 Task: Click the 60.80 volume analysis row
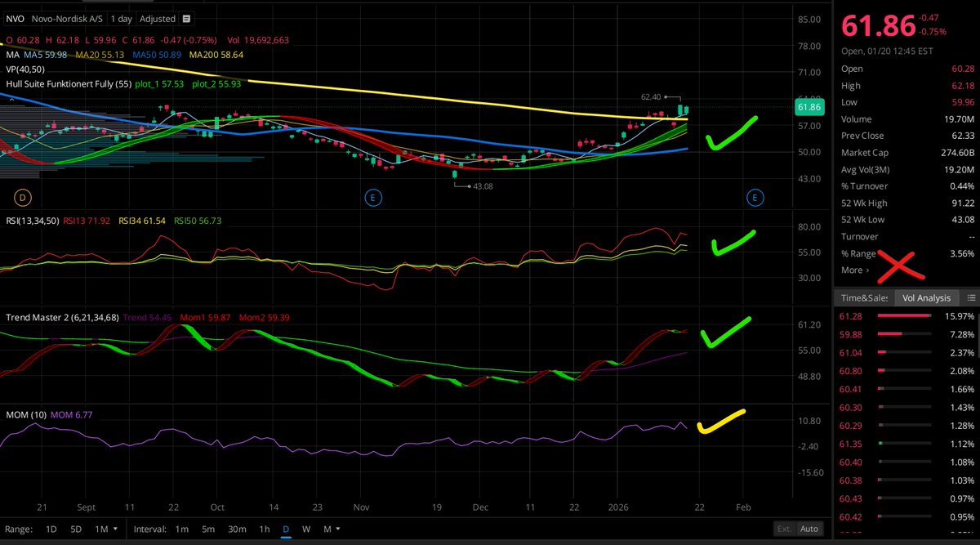point(906,371)
